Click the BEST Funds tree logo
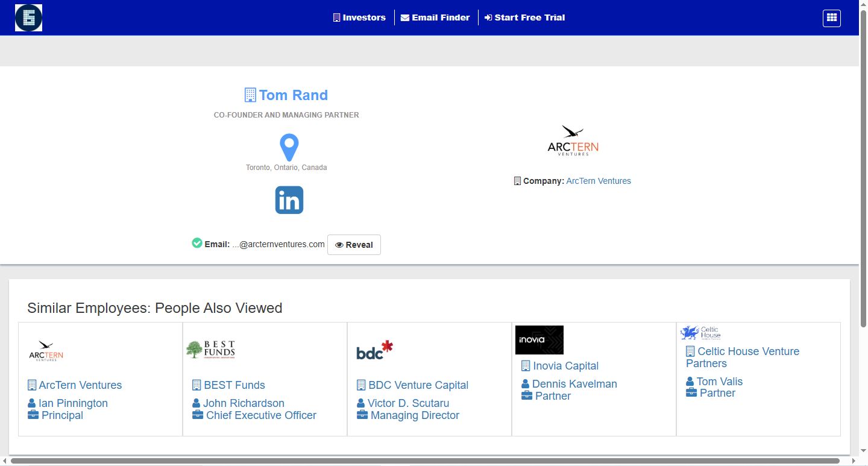868x466 pixels. (x=210, y=350)
